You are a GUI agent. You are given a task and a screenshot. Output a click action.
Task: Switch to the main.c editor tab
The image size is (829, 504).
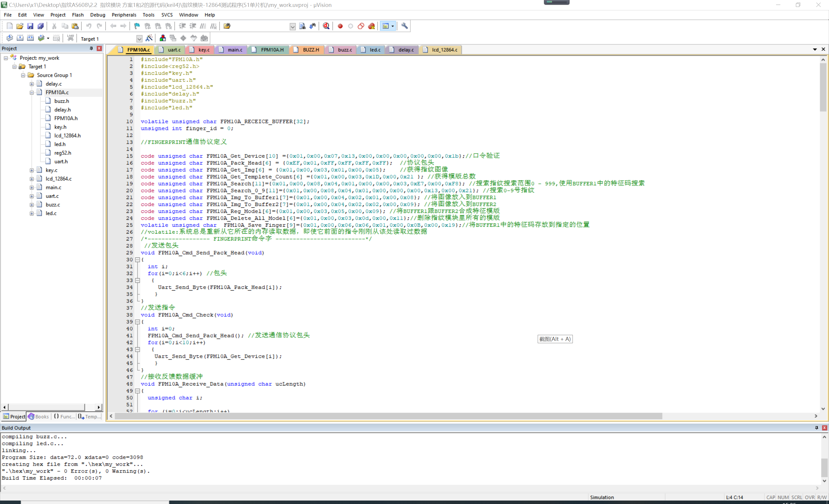[231, 50]
